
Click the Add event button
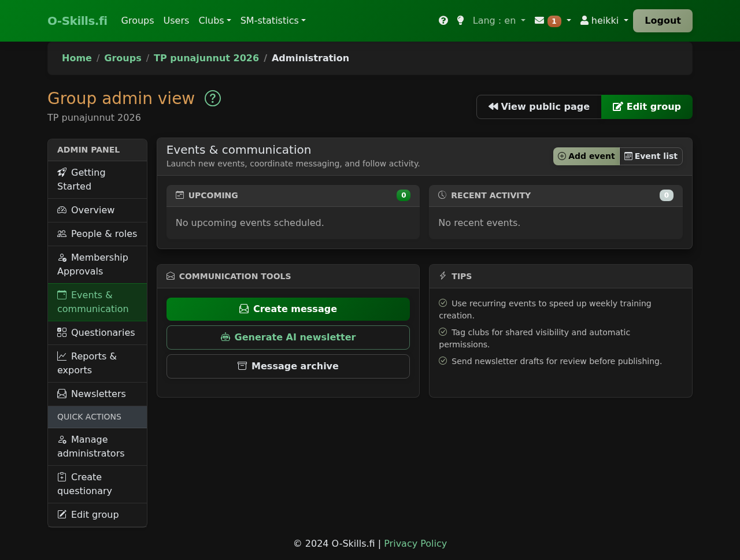(x=586, y=156)
